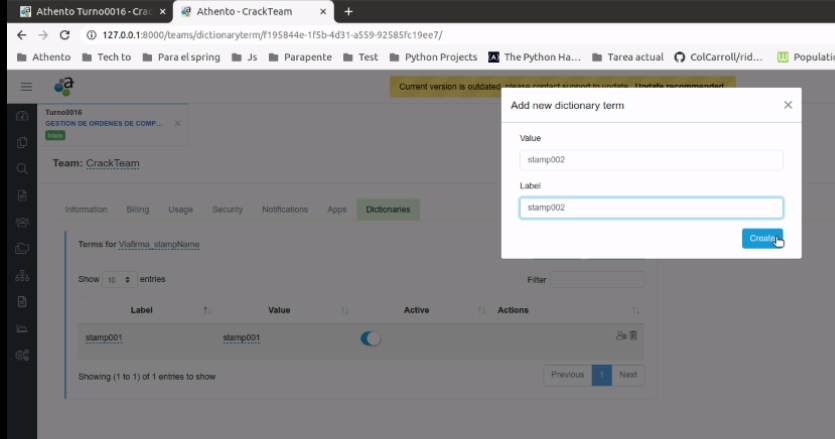The image size is (835, 439).
Task: Delete the stamp001 term with trash icon
Action: click(x=633, y=336)
